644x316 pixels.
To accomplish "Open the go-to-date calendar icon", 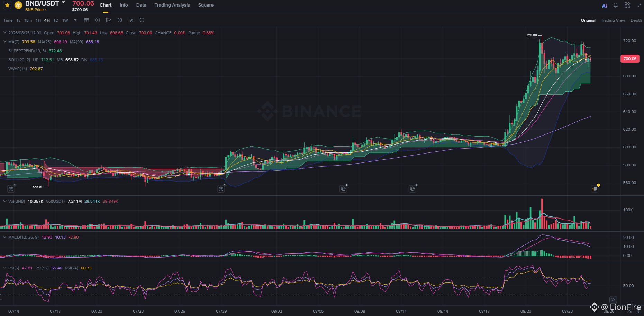I will (87, 20).
